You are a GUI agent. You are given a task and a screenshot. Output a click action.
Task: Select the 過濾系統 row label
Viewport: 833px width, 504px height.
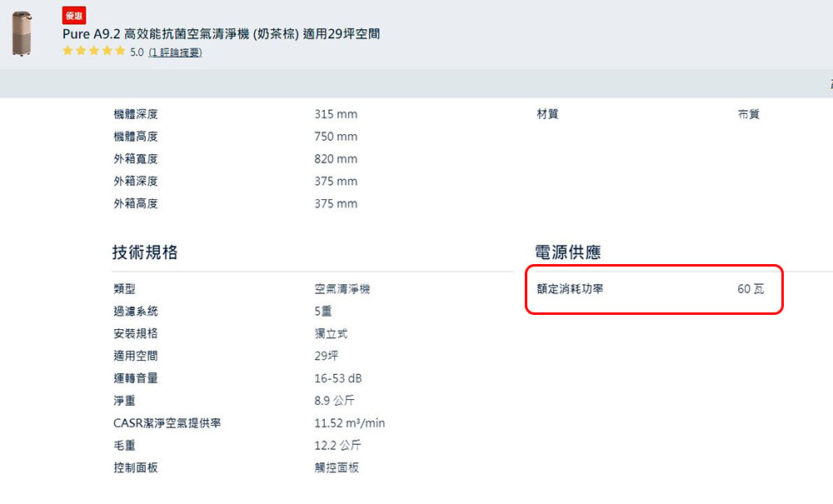coord(136,312)
